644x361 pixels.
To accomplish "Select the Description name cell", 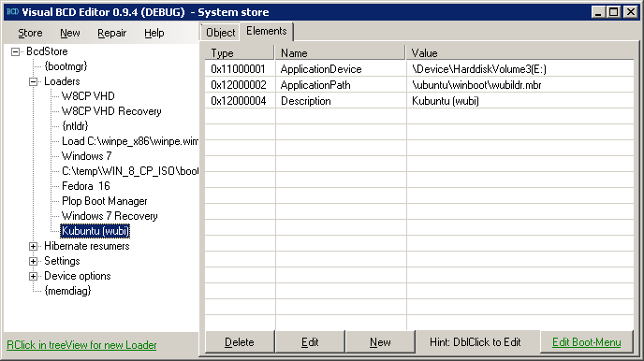I will [x=341, y=101].
